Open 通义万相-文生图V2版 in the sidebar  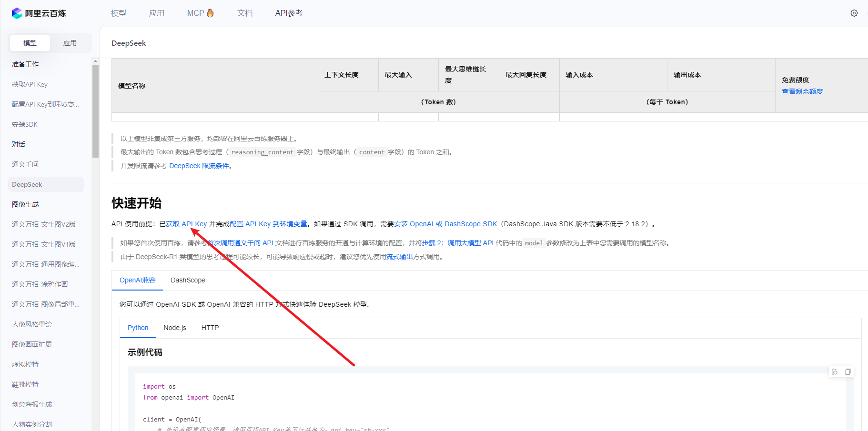pos(44,224)
